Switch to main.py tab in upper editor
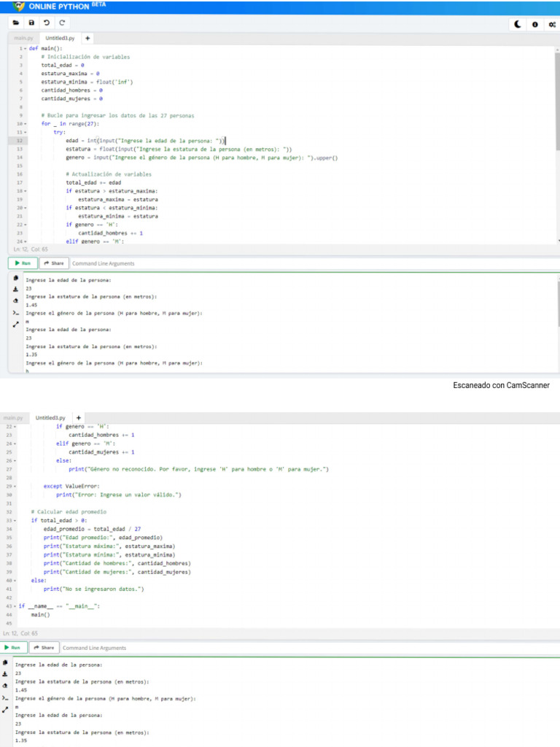 click(23, 38)
